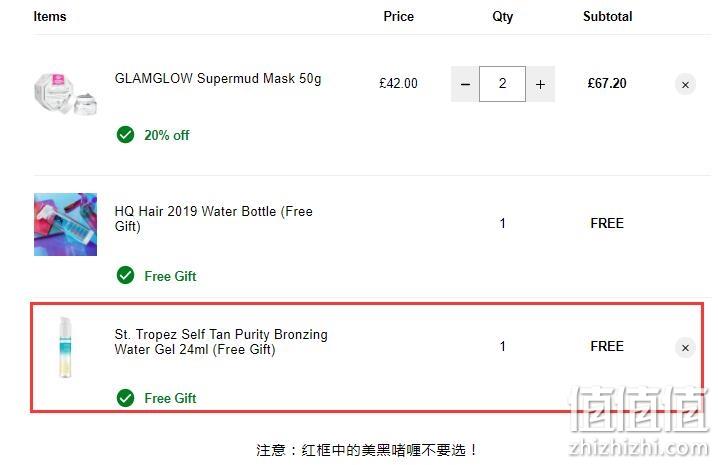Click the £67.20 subtotal amount

click(607, 83)
